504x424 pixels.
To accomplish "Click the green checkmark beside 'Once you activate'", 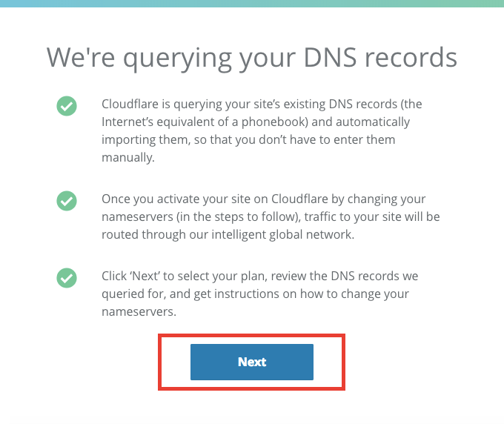I will click(67, 201).
